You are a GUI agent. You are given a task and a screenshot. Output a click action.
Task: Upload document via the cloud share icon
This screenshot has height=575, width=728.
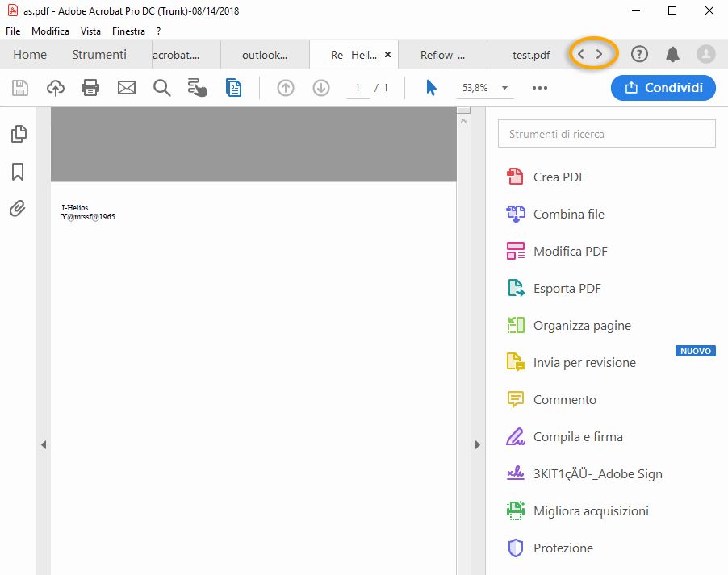tap(55, 88)
